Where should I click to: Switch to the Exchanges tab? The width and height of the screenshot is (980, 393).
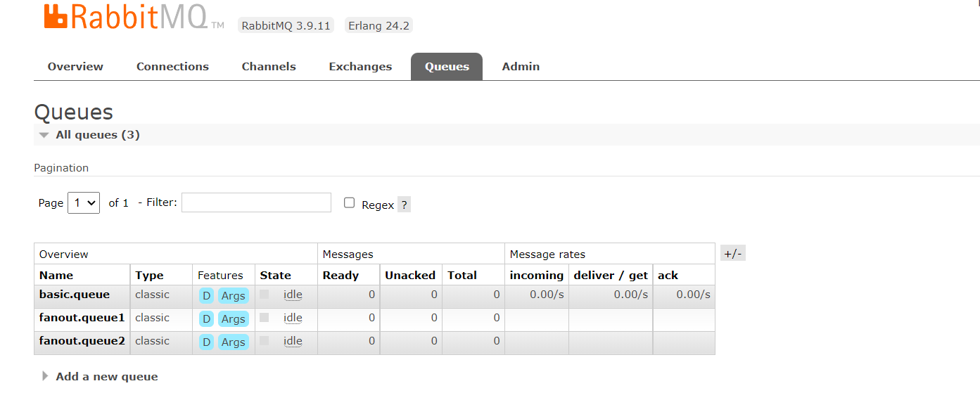pyautogui.click(x=360, y=67)
